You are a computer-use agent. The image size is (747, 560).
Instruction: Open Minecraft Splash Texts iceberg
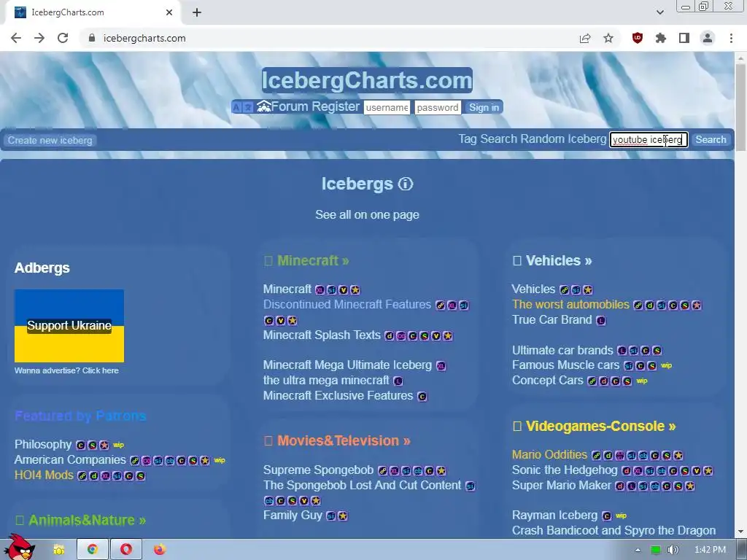coord(322,335)
